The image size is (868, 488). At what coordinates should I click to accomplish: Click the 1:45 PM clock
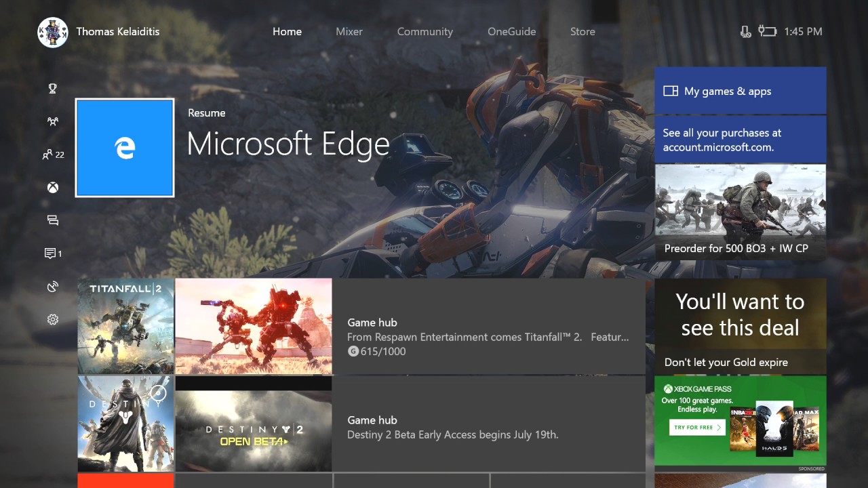(803, 31)
